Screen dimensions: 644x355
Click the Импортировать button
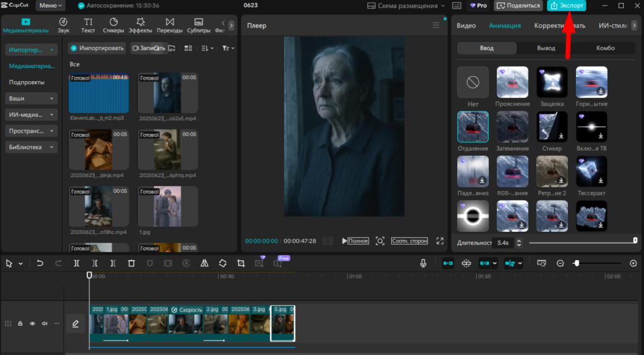pyautogui.click(x=97, y=48)
